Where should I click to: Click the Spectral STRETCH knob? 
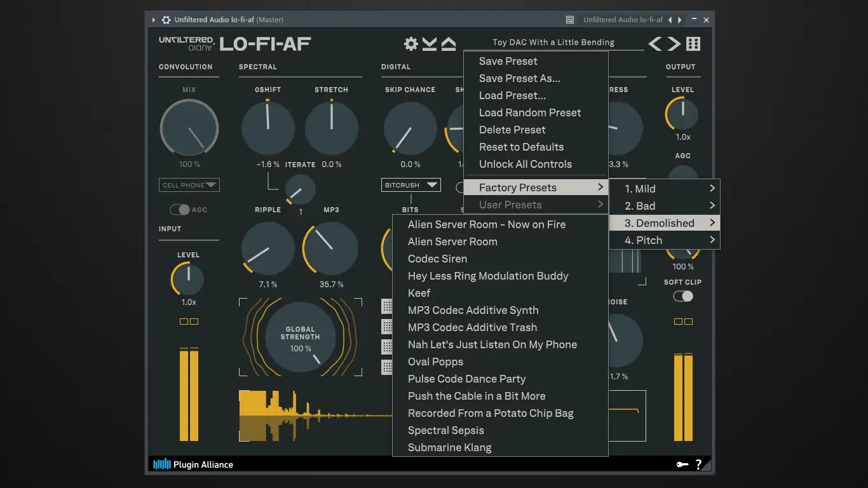332,128
